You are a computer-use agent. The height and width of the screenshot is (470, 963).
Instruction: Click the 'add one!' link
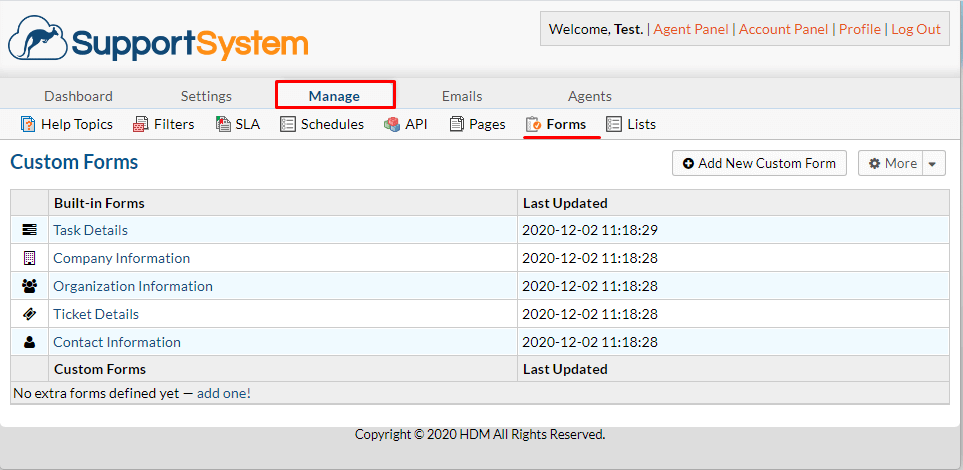coord(224,393)
